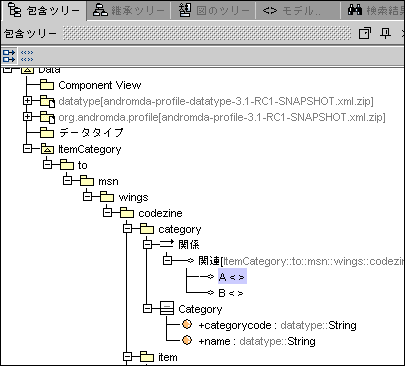Click the wings package folder icon

pyautogui.click(x=107, y=197)
